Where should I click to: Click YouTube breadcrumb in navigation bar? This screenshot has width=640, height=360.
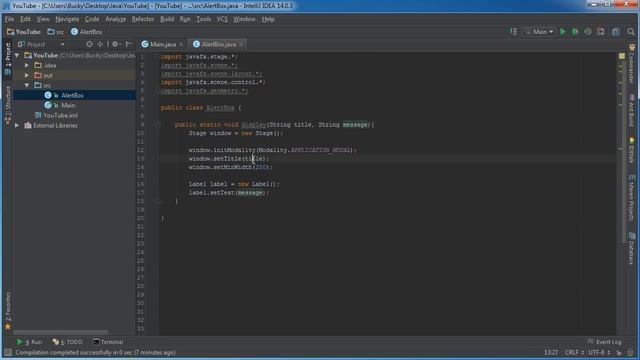coord(24,31)
